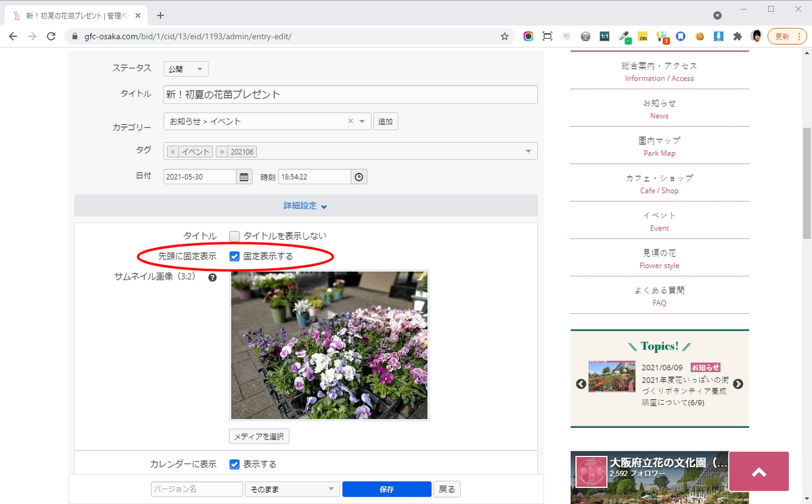Viewport: 812px width, 504px height.
Task: Click the clock icon beside time field
Action: tap(359, 177)
